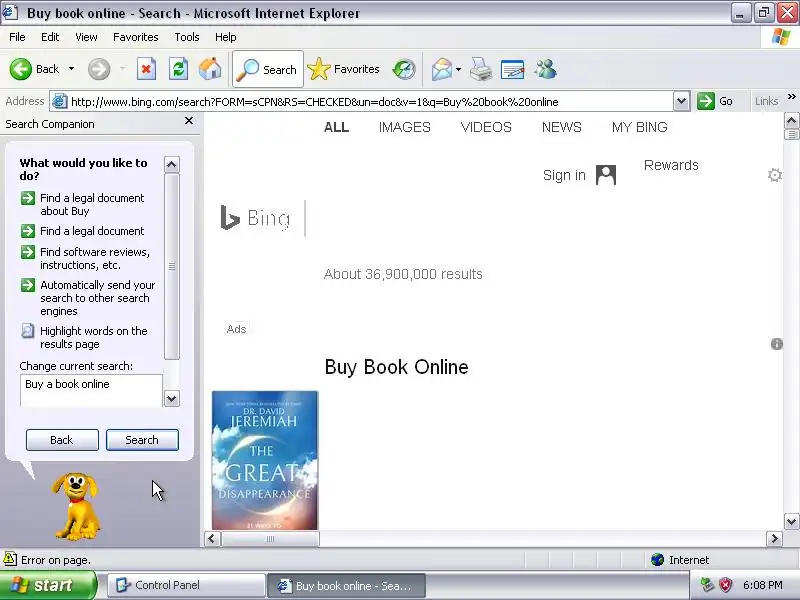Click the horizontal scroll left arrow
The width and height of the screenshot is (800, 600).
click(212, 539)
